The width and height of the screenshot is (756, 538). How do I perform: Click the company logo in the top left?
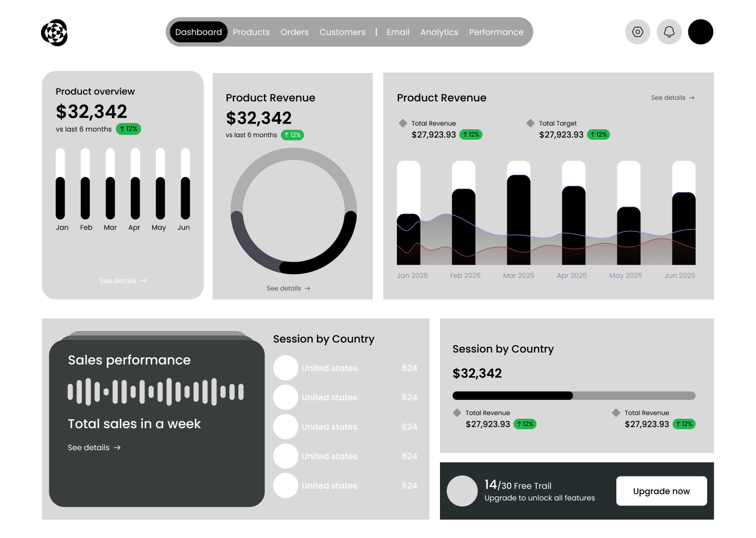[x=54, y=33]
